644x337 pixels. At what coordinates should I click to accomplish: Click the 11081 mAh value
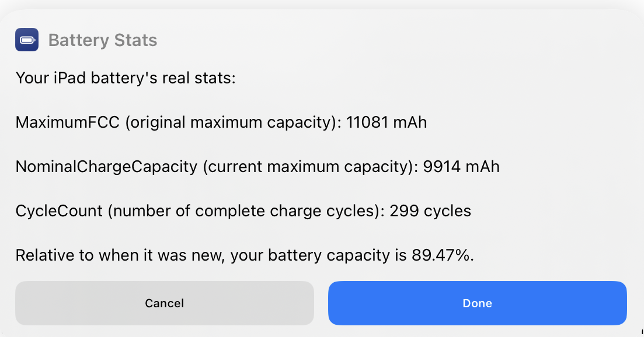point(387,122)
